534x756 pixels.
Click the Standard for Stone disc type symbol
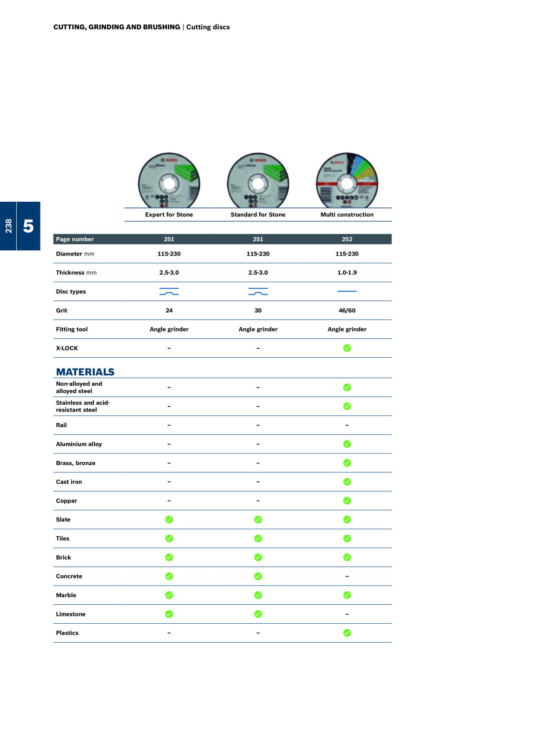point(258,291)
